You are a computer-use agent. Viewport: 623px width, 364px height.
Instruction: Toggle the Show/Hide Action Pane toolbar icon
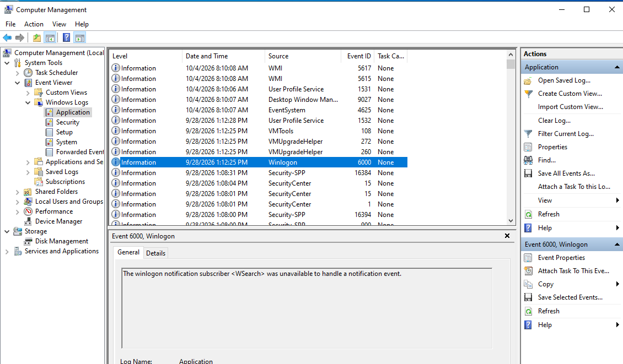80,37
